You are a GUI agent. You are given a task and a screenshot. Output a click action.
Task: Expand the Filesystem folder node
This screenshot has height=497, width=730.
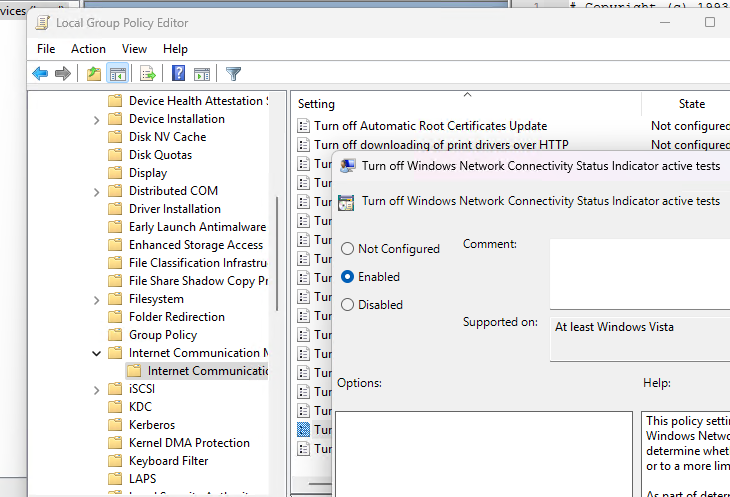pyautogui.click(x=97, y=299)
